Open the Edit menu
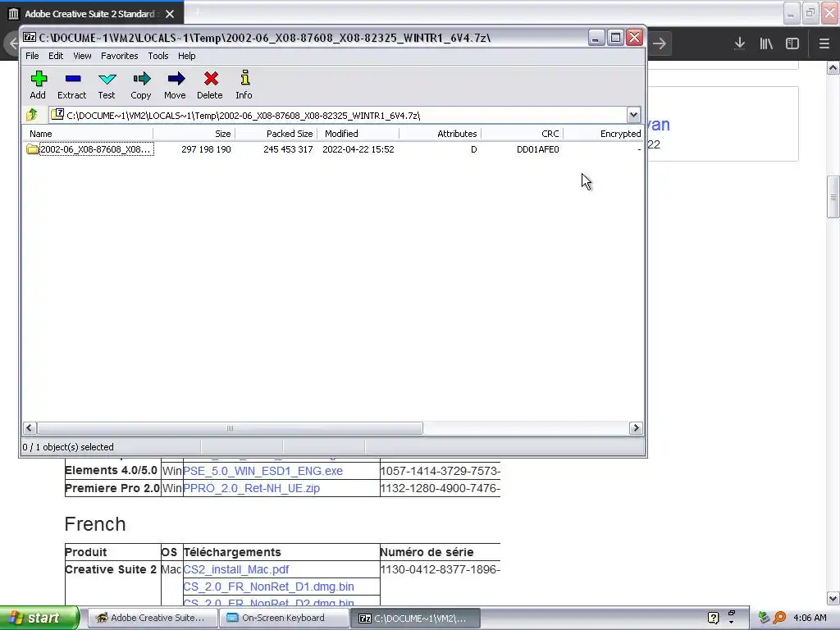This screenshot has width=840, height=630. [x=56, y=56]
